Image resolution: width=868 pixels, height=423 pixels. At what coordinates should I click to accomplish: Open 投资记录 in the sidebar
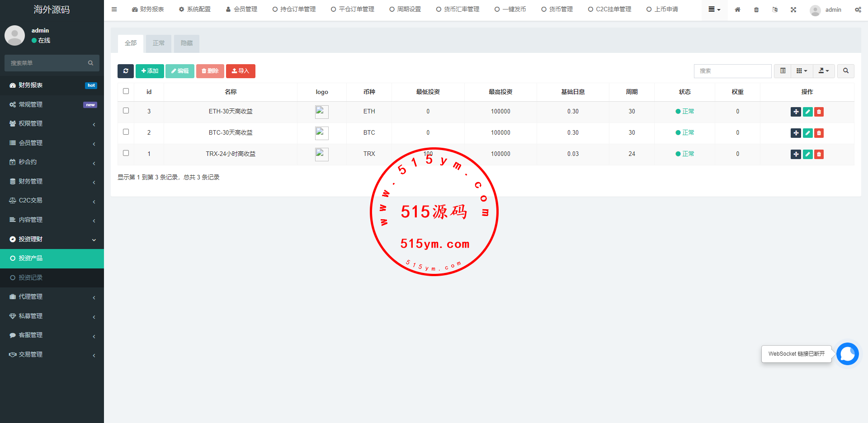click(31, 277)
